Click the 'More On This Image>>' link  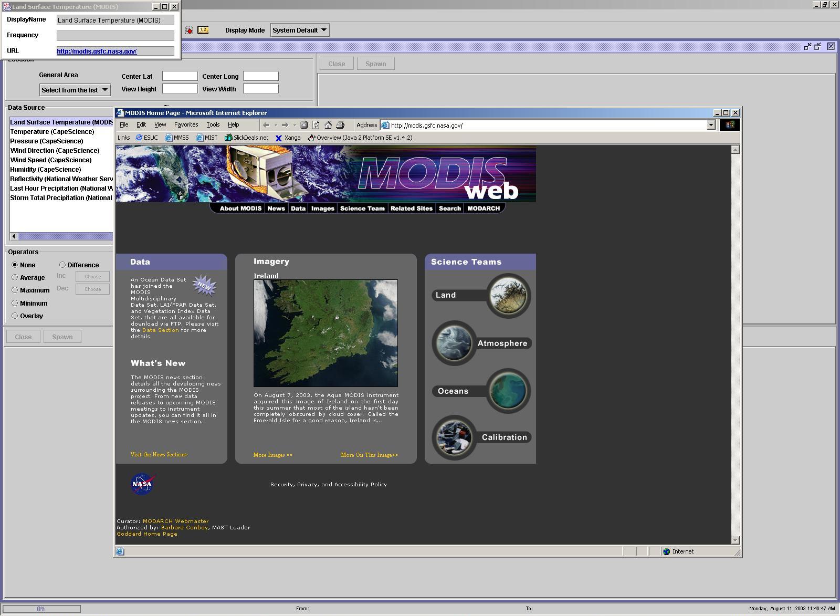tap(369, 455)
